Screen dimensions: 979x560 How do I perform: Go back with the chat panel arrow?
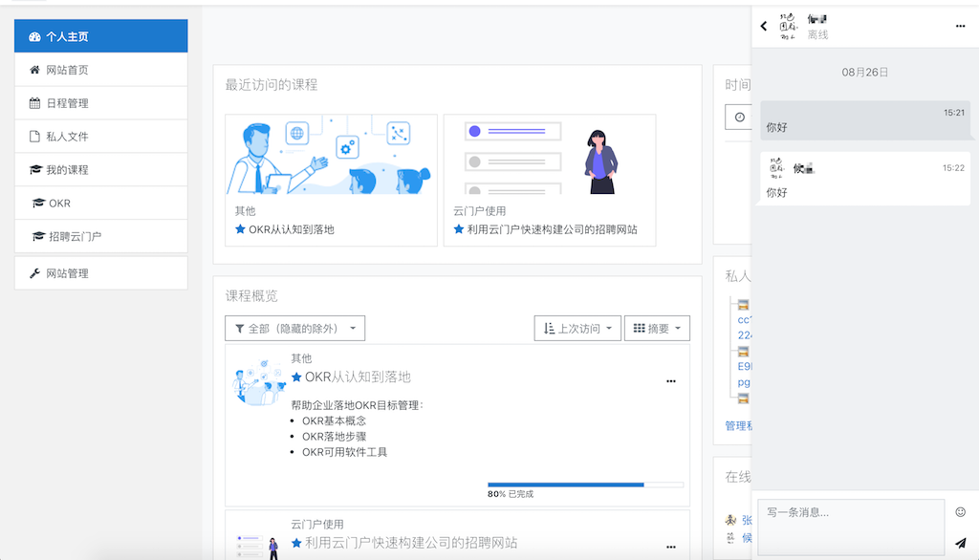point(764,26)
